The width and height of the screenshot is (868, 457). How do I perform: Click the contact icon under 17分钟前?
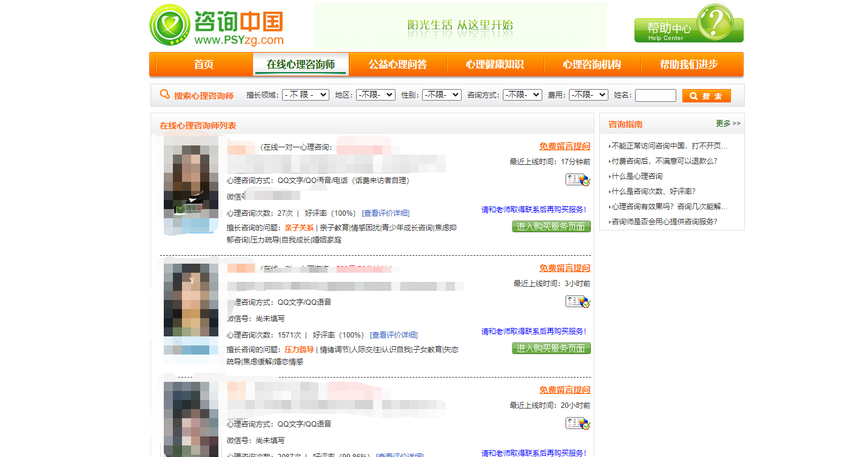577,179
